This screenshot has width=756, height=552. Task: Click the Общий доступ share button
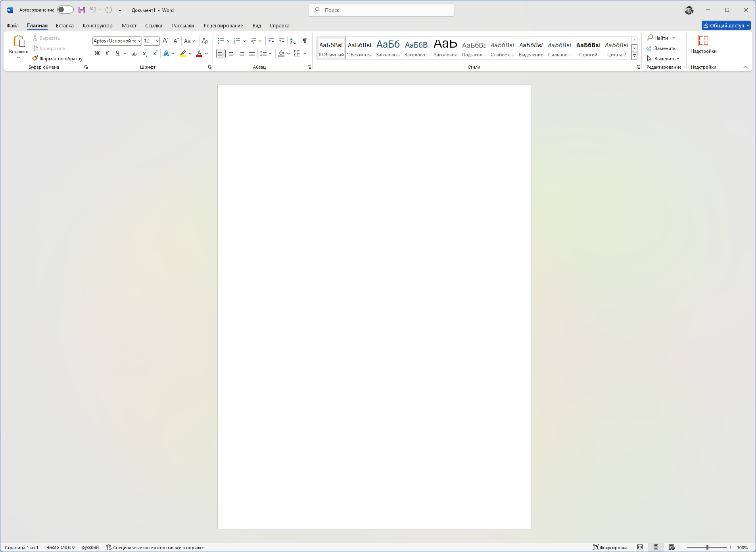[x=726, y=25]
